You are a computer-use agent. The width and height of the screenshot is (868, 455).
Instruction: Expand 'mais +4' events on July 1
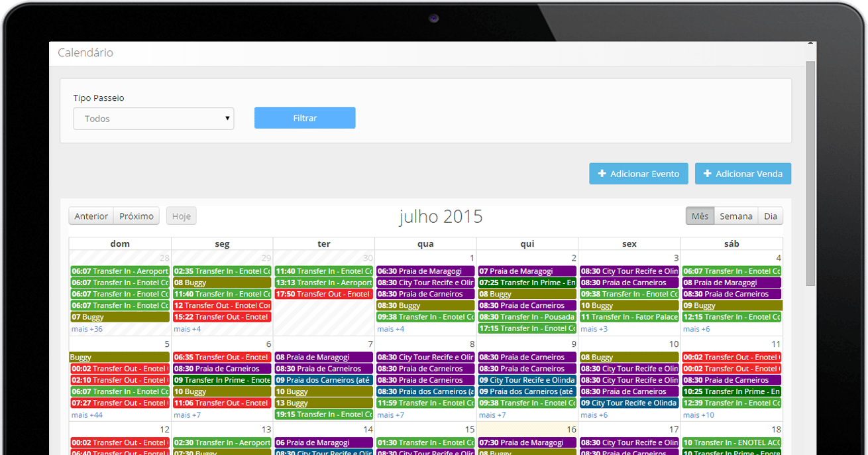pos(391,329)
